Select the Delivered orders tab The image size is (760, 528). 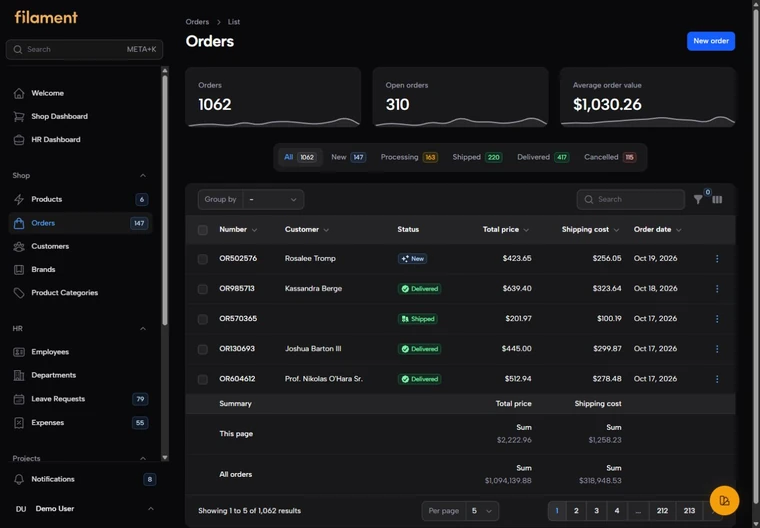(x=543, y=157)
